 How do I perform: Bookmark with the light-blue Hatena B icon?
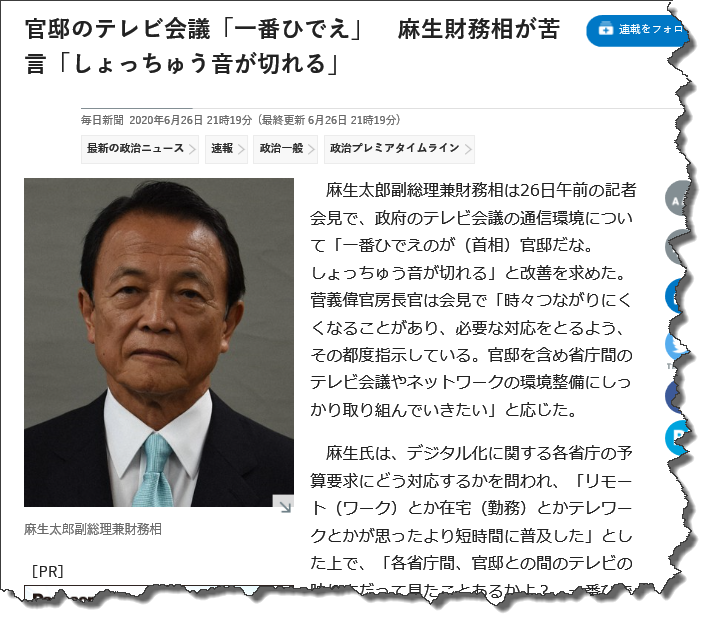pos(677,438)
